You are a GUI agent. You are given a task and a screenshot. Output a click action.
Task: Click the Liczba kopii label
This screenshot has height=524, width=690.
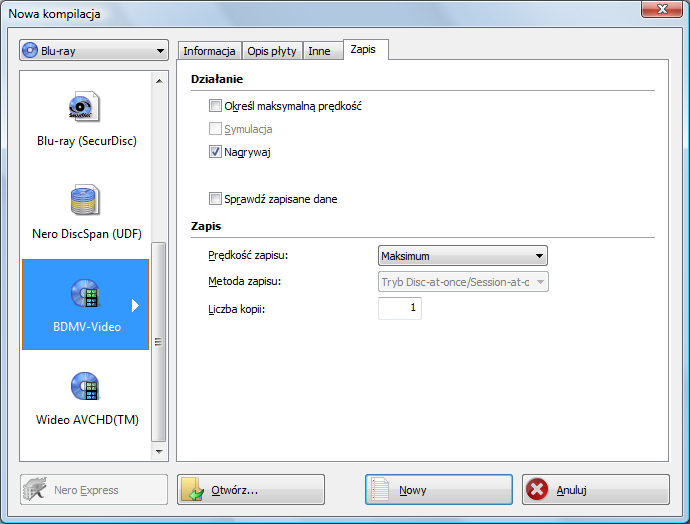pos(237,309)
